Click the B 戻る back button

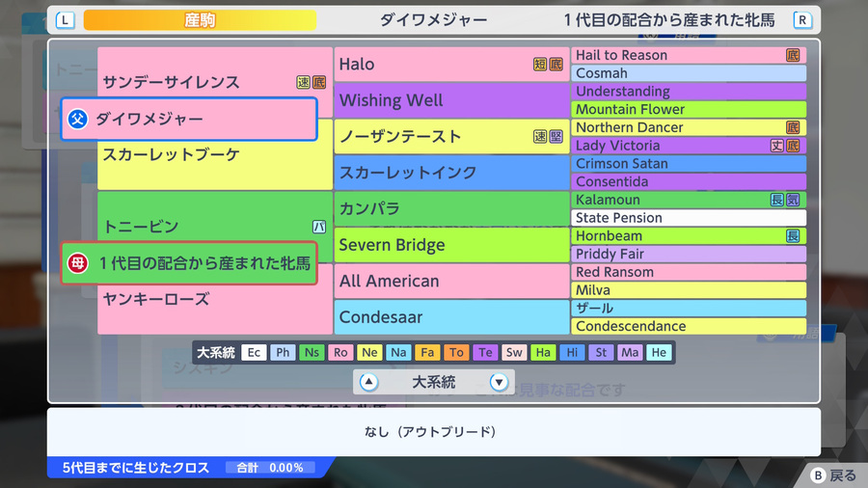tap(833, 475)
